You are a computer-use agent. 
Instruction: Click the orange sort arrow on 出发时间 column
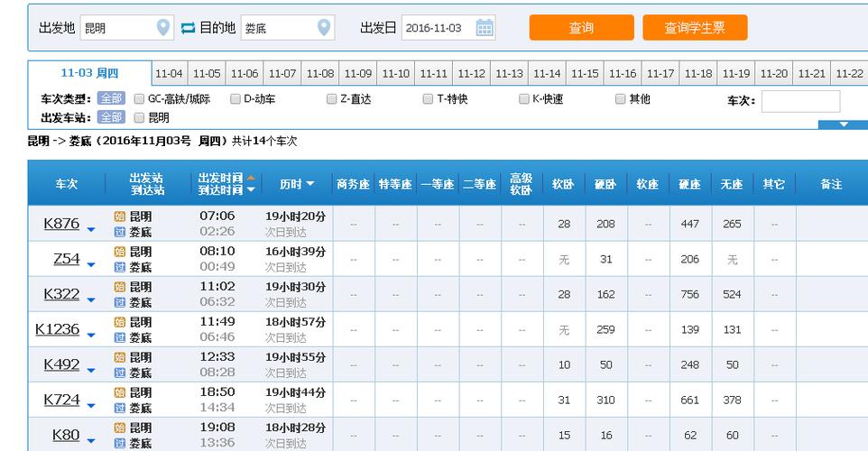tap(251, 178)
